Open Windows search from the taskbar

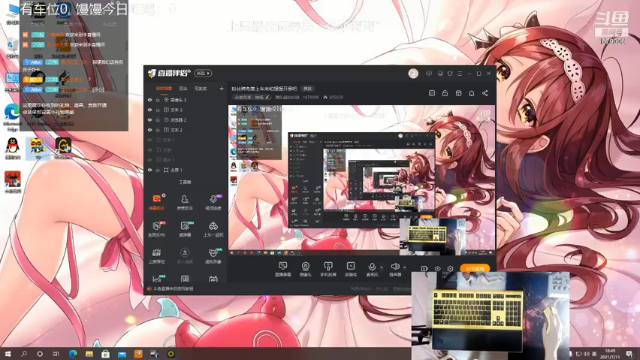click(x=24, y=354)
